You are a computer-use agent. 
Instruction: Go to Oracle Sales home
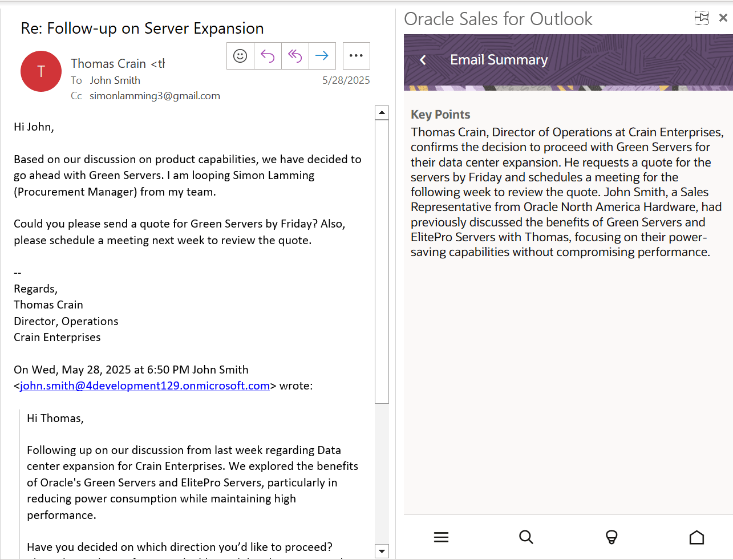pyautogui.click(x=696, y=537)
